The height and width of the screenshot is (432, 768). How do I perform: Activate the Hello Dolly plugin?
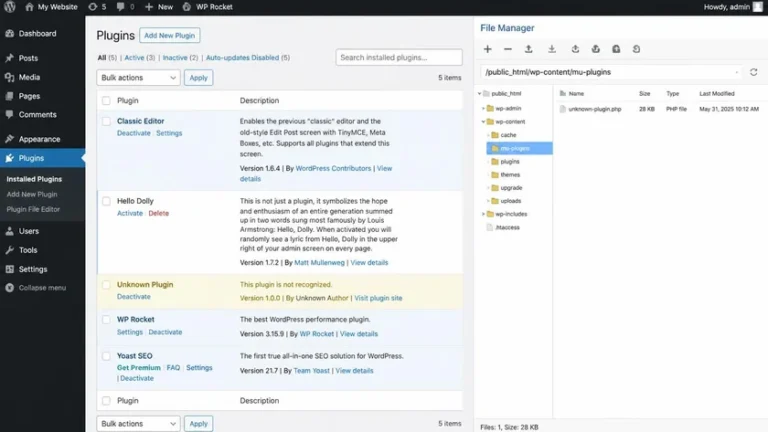click(130, 214)
